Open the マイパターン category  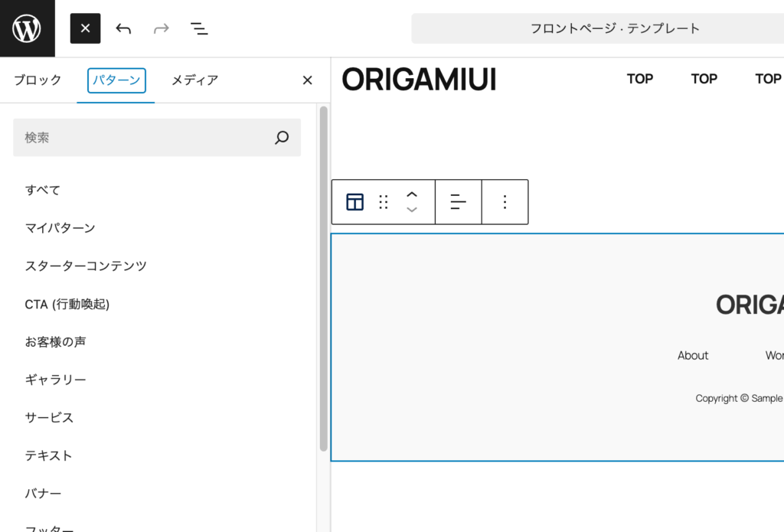coord(60,228)
